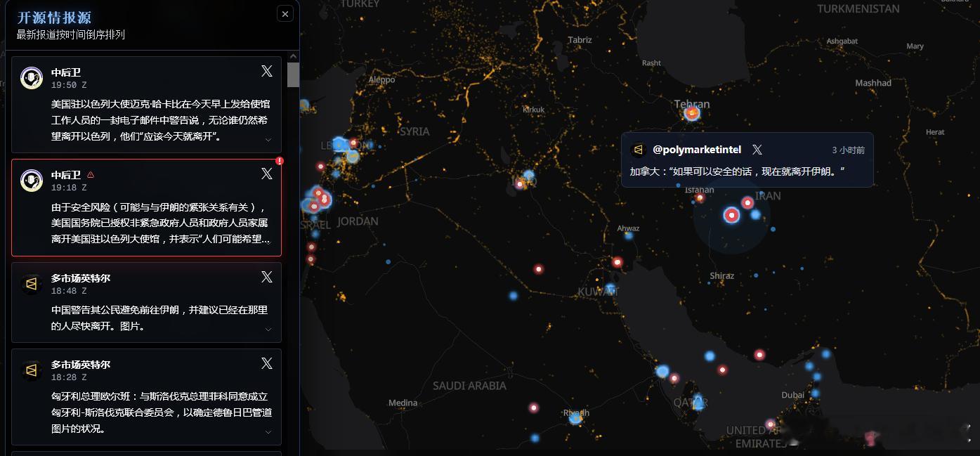Select the blue marker beside the Ahwaz label

629,235
